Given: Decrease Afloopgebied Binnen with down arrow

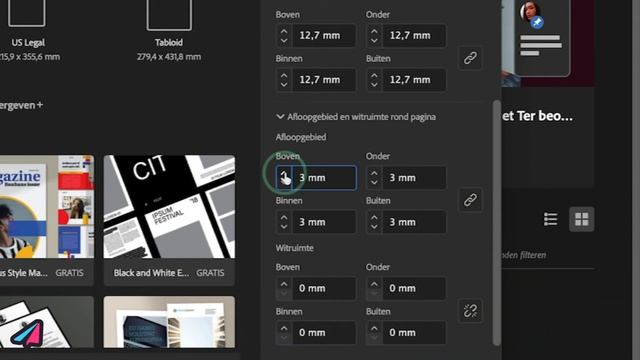Looking at the screenshot, I should 284,227.
